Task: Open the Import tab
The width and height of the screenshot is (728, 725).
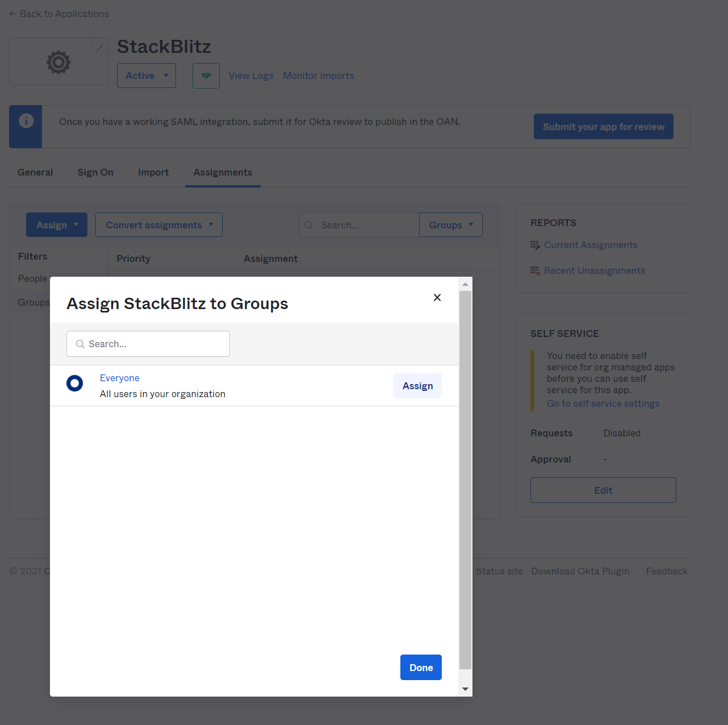Action: [x=153, y=172]
